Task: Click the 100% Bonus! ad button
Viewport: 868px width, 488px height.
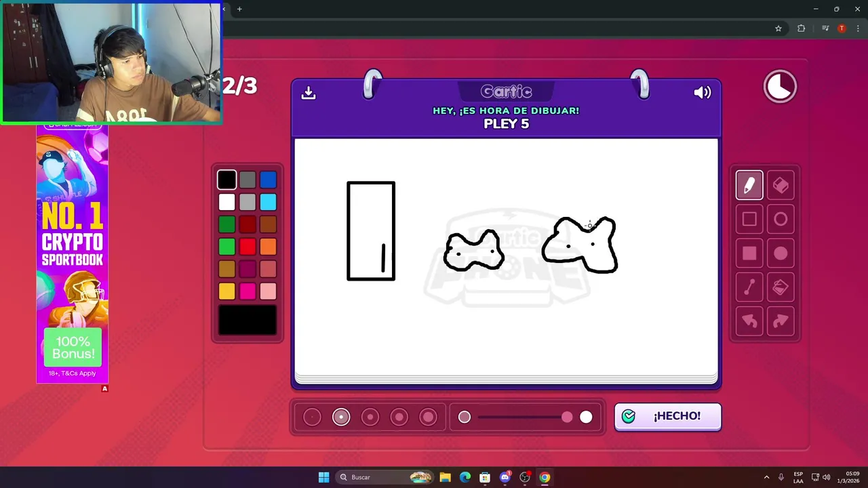Action: point(73,347)
